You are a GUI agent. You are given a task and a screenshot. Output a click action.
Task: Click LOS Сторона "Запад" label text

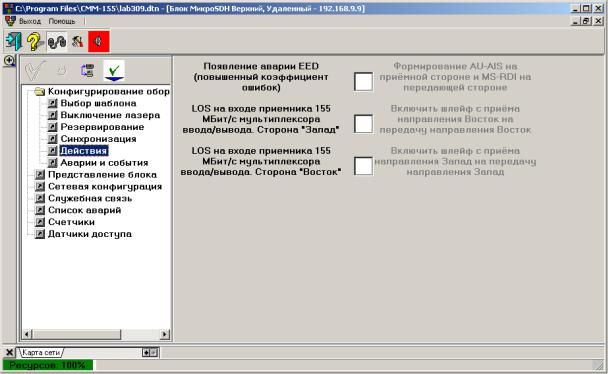point(261,119)
